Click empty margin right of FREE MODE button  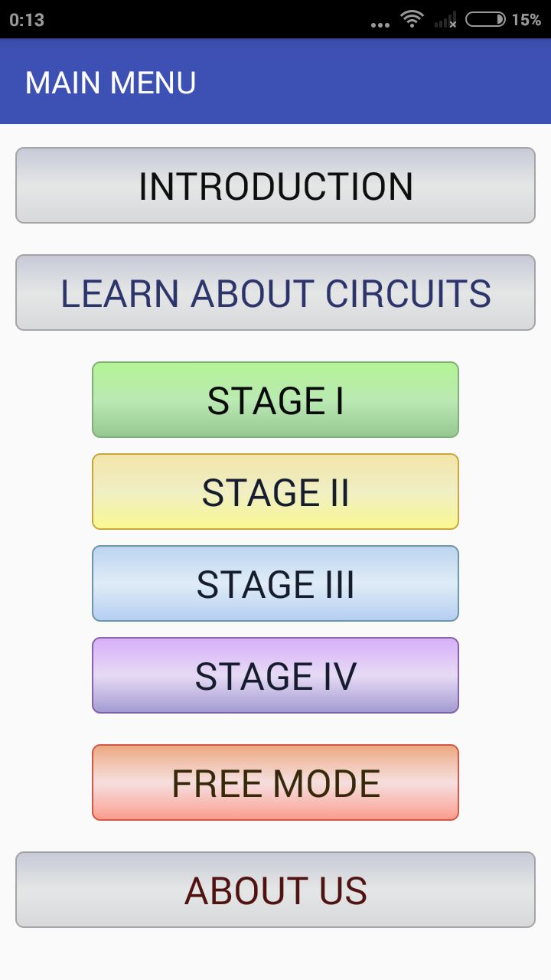coord(505,782)
